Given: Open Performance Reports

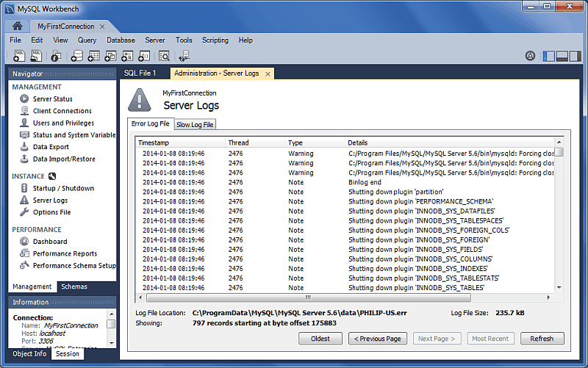Looking at the screenshot, I should pyautogui.click(x=65, y=253).
